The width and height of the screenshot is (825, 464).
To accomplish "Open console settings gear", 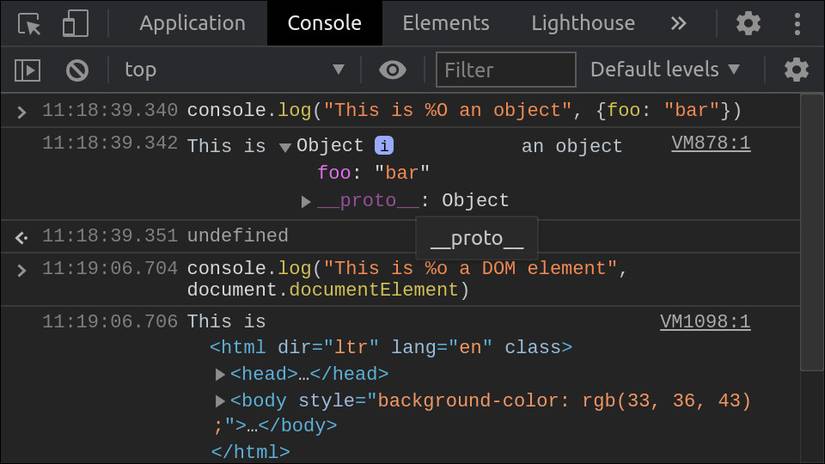I will pos(796,70).
